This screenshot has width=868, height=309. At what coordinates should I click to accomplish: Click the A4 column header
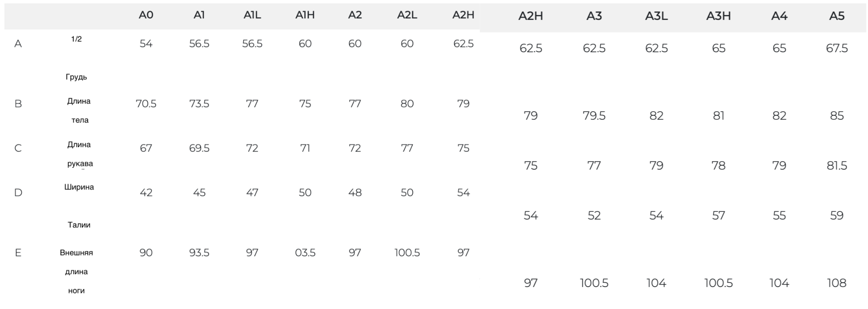click(x=779, y=16)
